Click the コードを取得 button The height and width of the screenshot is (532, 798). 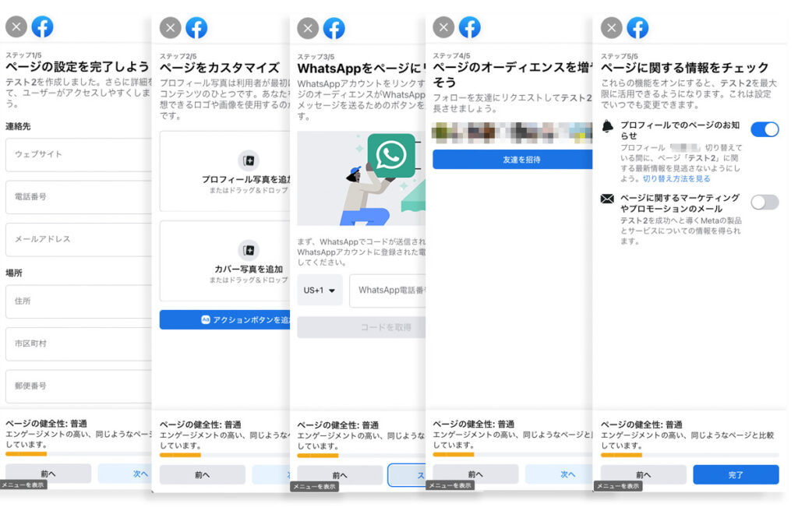click(362, 328)
